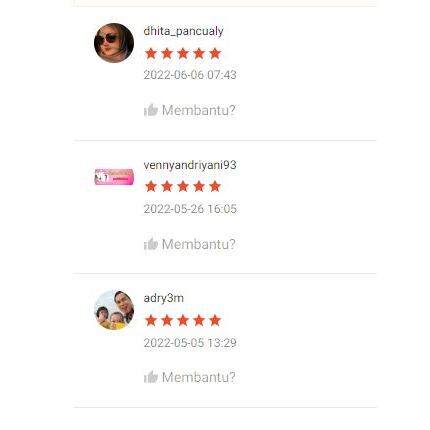Click the thumbs-up icon under dhita_pancualy's review
This screenshot has width=430, height=430.
coord(151,110)
